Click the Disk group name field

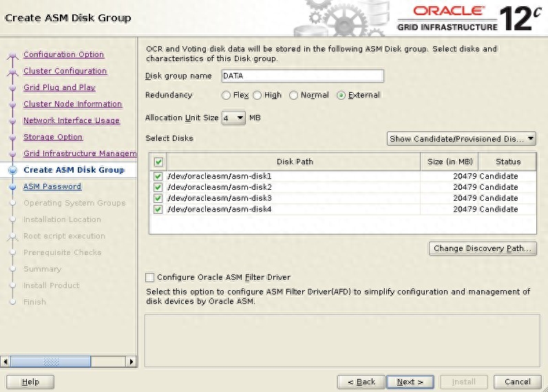tap(302, 76)
